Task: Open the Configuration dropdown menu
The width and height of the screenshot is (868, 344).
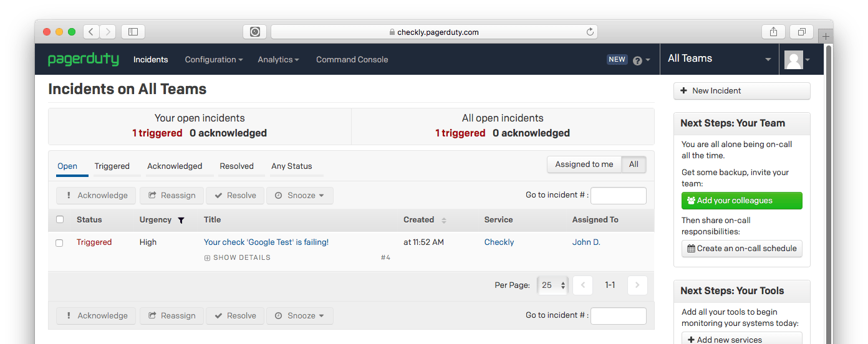Action: [x=214, y=60]
